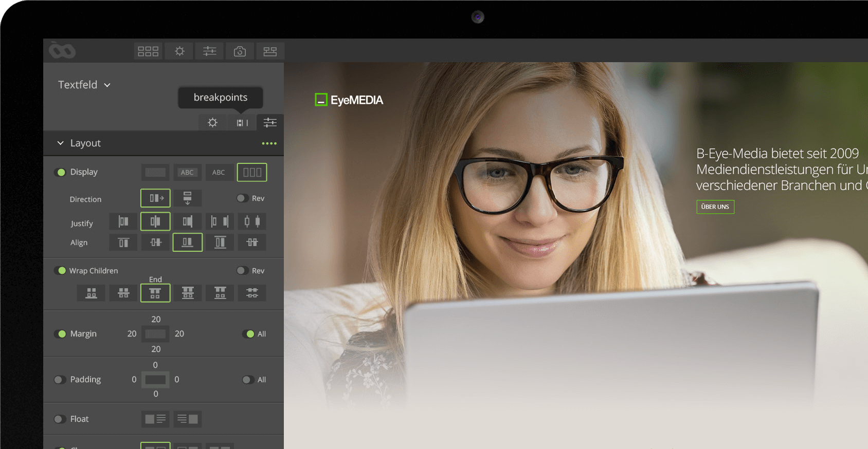Screen dimensions: 868x449
Task: Switch to the gear tab below breakpoints tooltip
Action: 212,123
